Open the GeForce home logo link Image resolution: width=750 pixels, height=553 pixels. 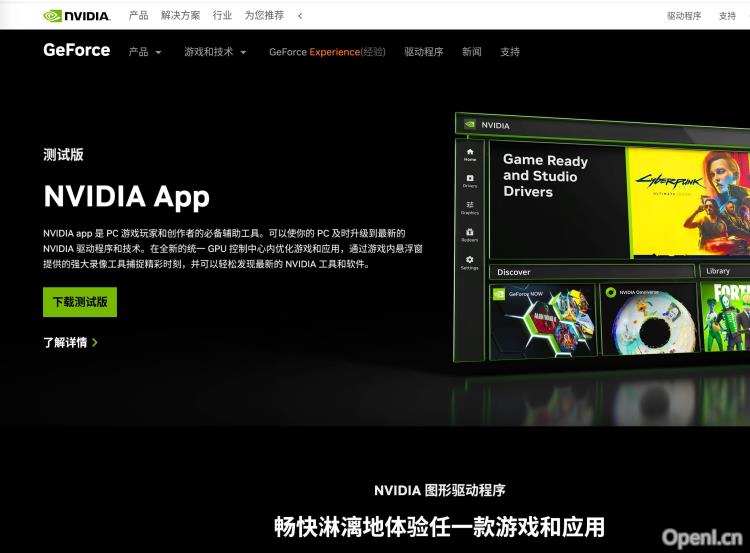(x=77, y=50)
